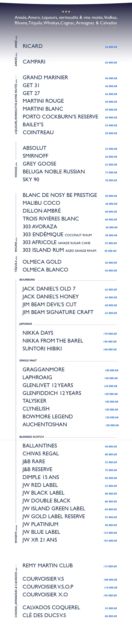The image size is (132, 644).
Task: Click the vertical Rhums category label
Action: point(16,244)
